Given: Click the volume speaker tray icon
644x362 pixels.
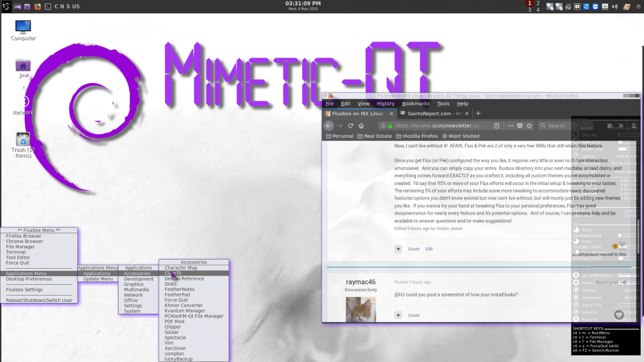Looking at the screenshot, I should point(614,6).
